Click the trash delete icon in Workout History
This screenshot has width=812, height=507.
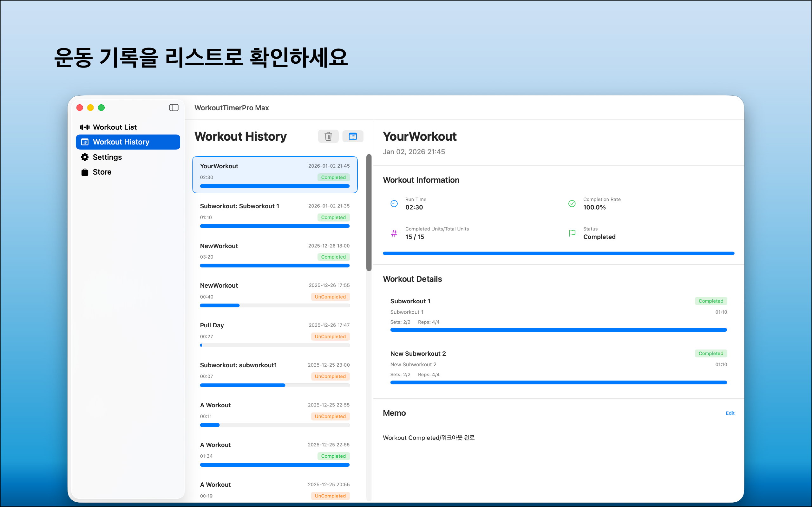(x=328, y=136)
